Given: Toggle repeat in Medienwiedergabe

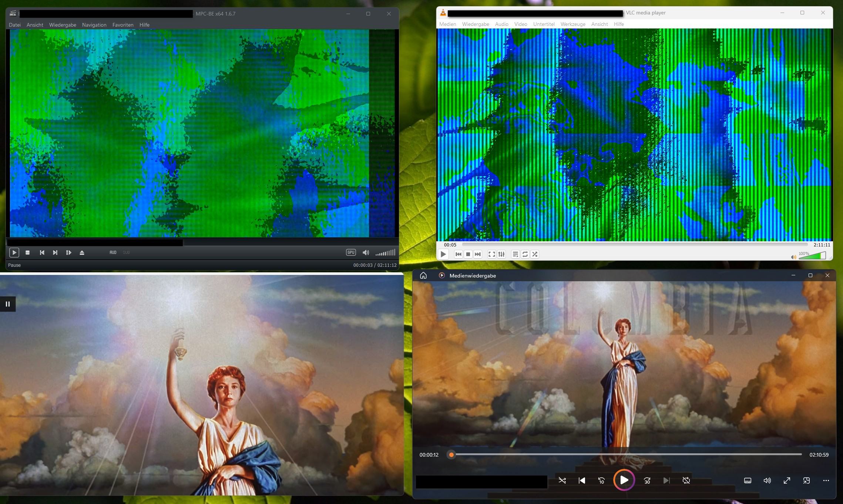Looking at the screenshot, I should click(x=686, y=480).
